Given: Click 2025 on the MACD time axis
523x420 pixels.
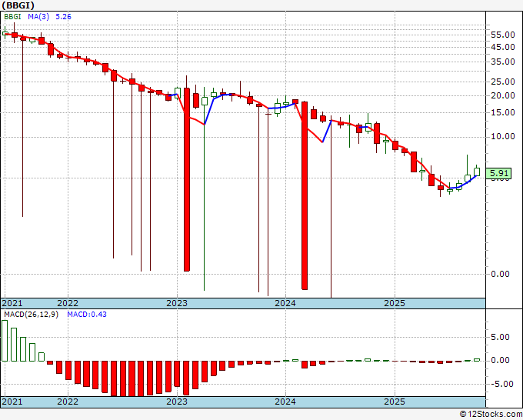Looking at the screenshot, I should click(x=395, y=402).
